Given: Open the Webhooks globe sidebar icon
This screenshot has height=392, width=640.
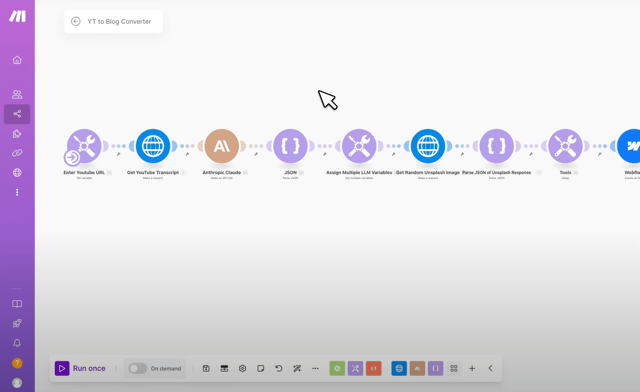Looking at the screenshot, I should click(x=17, y=173).
